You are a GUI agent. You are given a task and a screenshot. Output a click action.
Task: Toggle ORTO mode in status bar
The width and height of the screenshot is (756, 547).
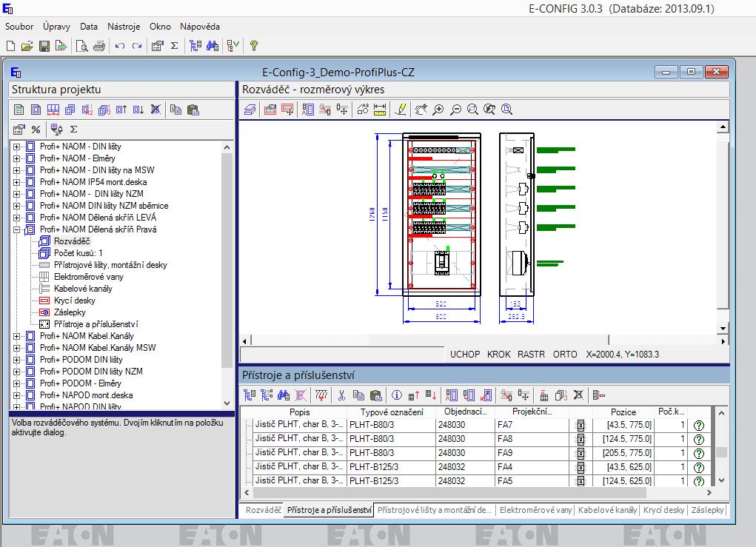click(x=565, y=355)
